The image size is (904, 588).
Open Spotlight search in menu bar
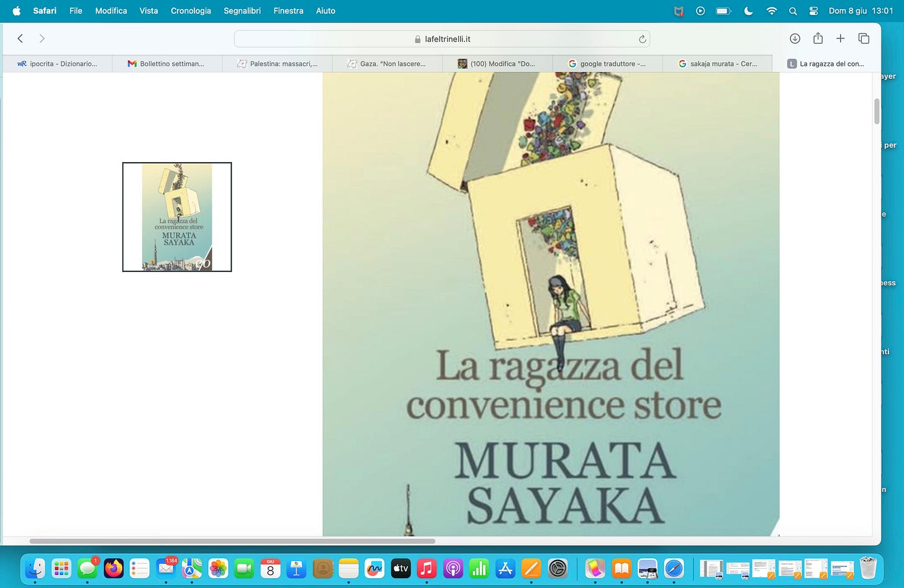pyautogui.click(x=793, y=11)
